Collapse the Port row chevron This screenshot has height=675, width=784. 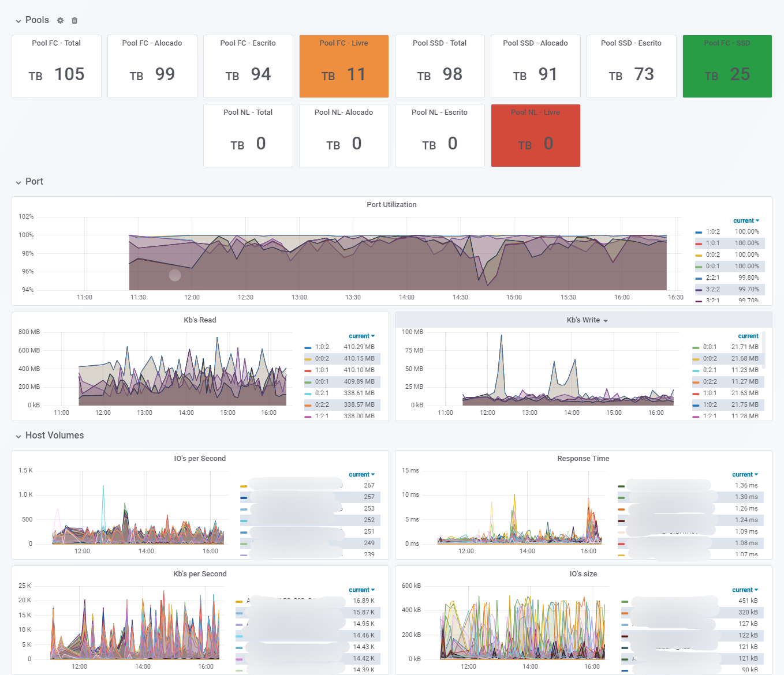pos(18,182)
